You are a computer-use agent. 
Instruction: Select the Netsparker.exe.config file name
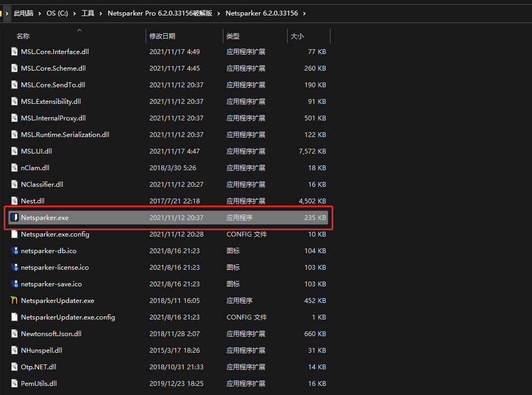[55, 234]
